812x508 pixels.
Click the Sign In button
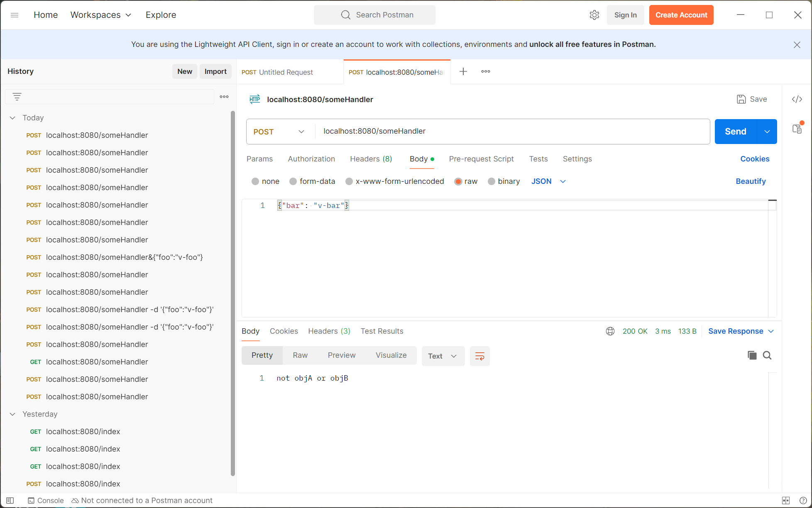625,15
